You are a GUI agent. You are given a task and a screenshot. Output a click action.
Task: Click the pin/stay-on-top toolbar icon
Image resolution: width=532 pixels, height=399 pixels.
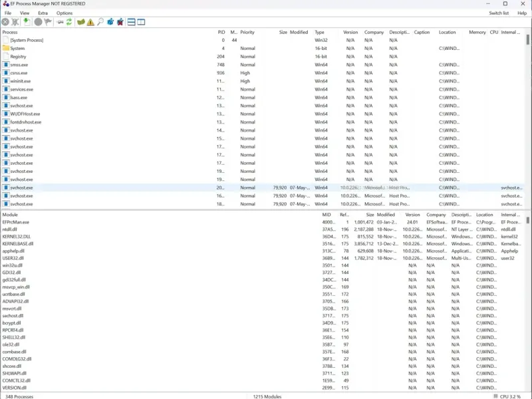(60, 22)
